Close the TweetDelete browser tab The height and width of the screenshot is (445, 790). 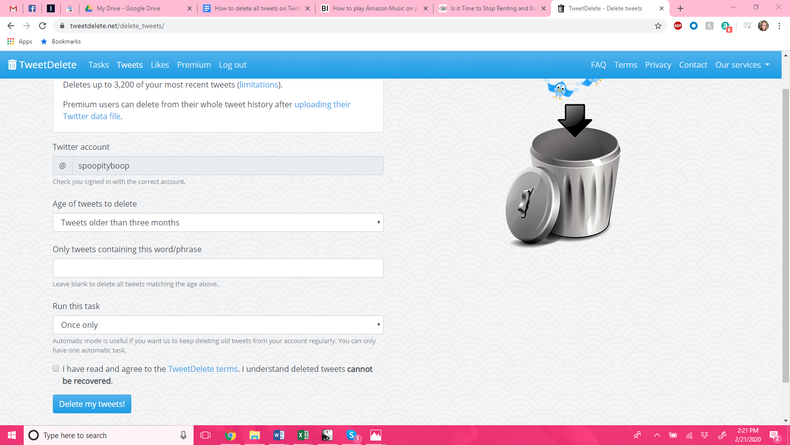(662, 9)
